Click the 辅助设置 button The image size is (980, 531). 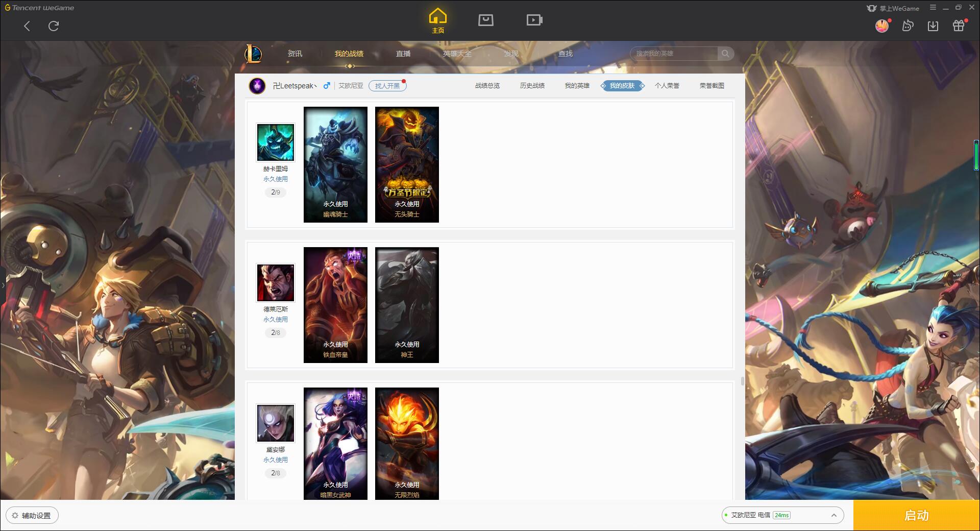[x=32, y=516]
